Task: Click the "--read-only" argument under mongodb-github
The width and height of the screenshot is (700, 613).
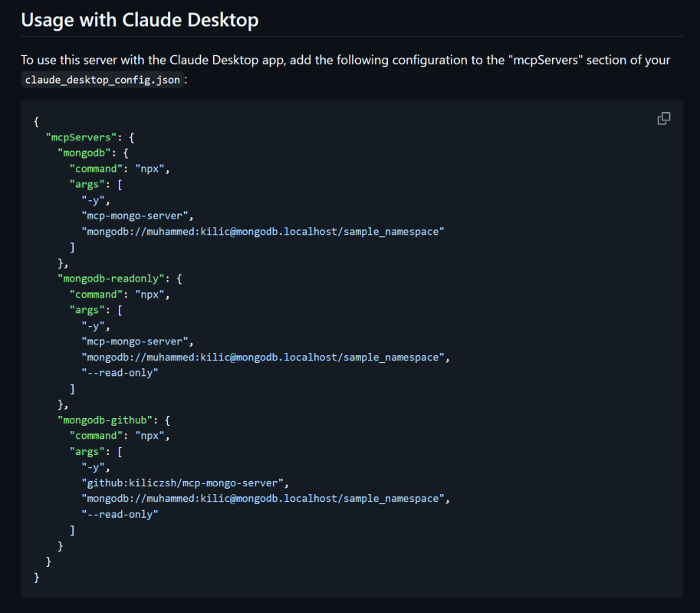Action: click(x=120, y=514)
